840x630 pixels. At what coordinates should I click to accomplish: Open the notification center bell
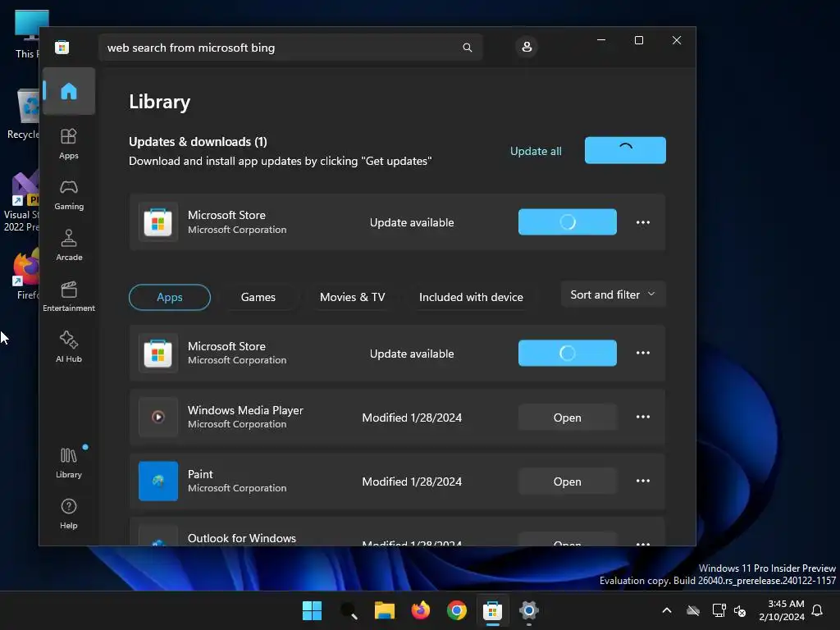[817, 610]
